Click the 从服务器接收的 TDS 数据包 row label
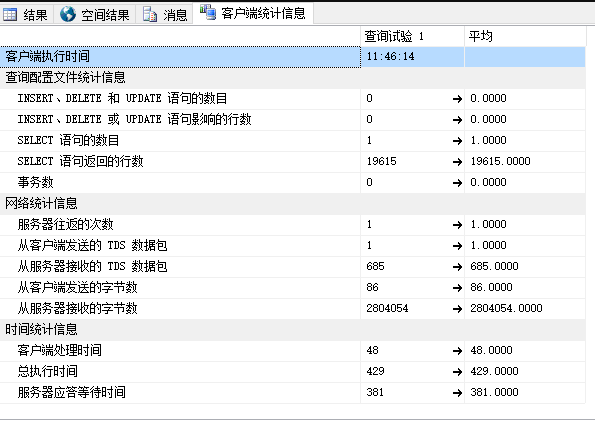 click(x=92, y=266)
